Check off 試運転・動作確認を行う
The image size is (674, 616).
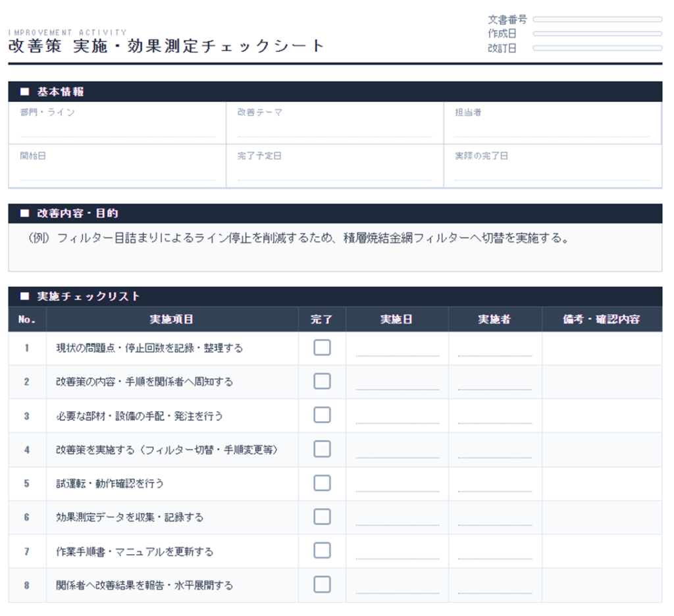click(x=322, y=483)
